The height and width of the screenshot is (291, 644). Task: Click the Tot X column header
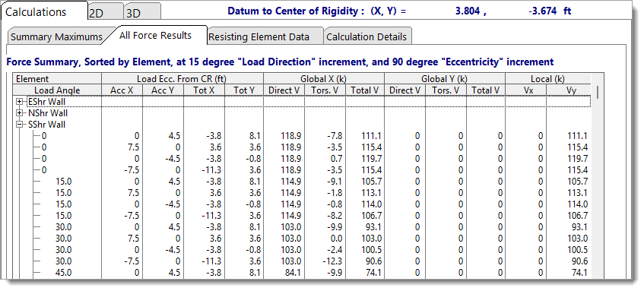204,90
